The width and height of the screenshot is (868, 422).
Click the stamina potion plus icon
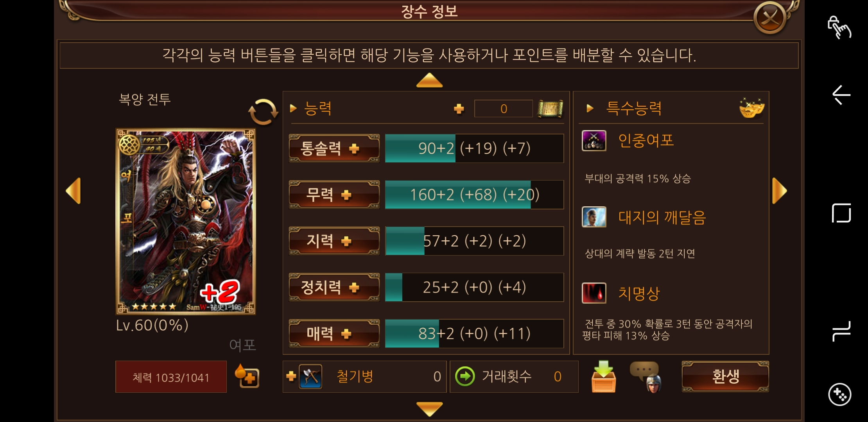coord(247,376)
